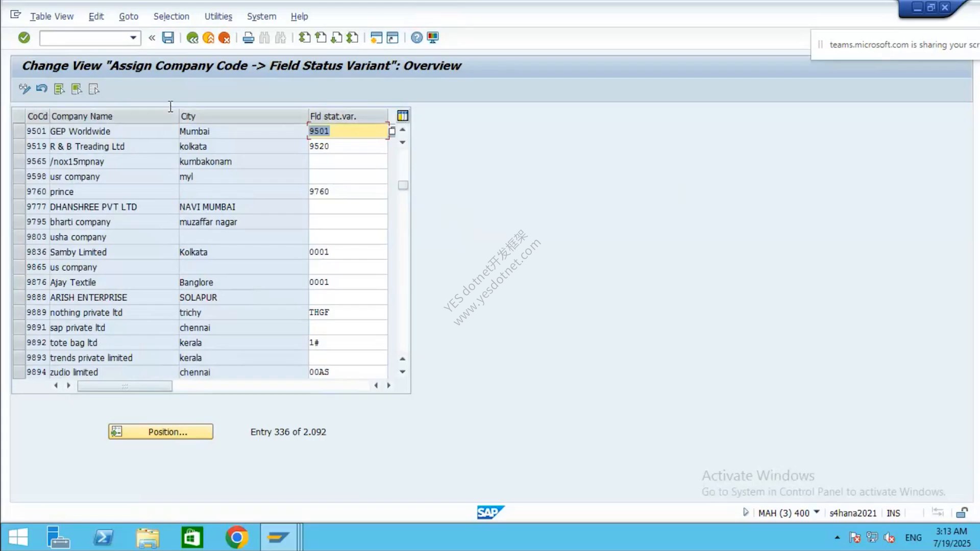Open the Utilities menu
The image size is (980, 551).
(218, 16)
